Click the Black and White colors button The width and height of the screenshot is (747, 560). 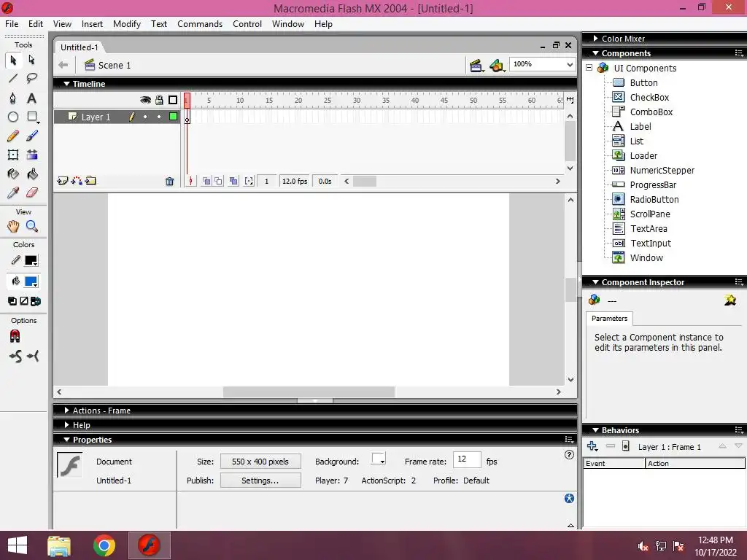[x=12, y=301]
